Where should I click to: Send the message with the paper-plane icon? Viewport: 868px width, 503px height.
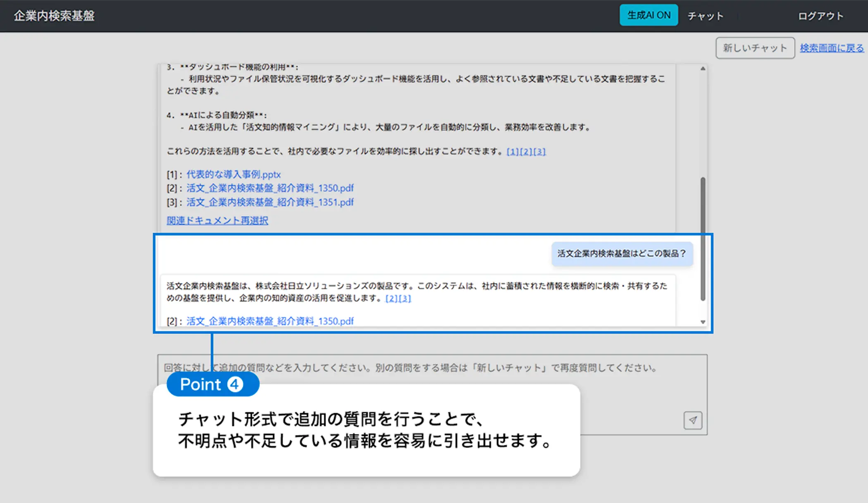pyautogui.click(x=693, y=420)
